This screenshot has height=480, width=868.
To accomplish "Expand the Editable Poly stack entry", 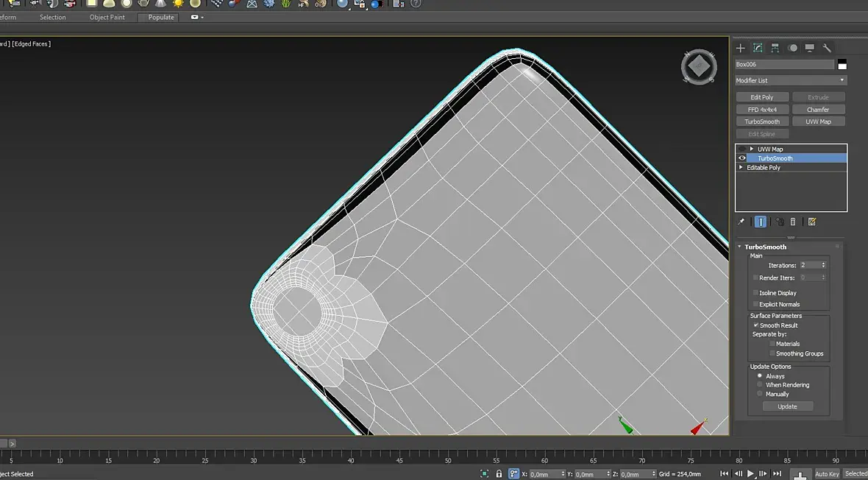I will [741, 168].
